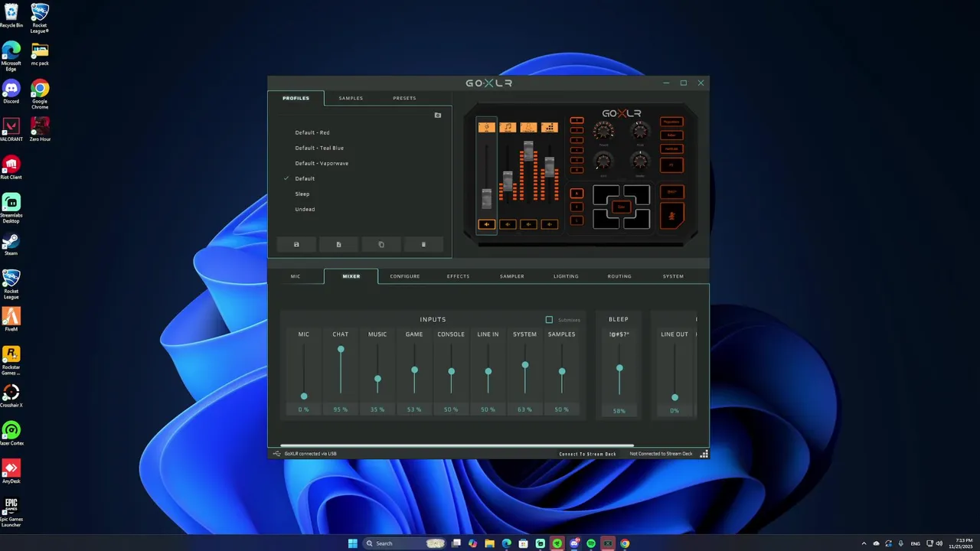Click the CHAT input volume slider
Viewport: 980px width, 551px height.
[x=341, y=370]
